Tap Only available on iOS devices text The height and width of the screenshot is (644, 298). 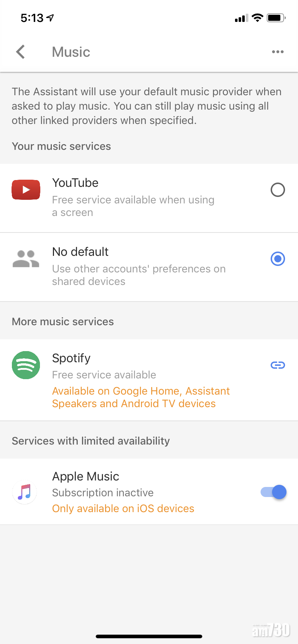[x=123, y=509]
